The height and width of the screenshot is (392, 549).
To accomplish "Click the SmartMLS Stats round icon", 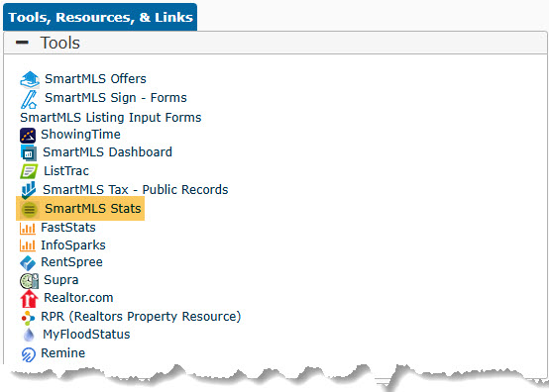I will 30,209.
